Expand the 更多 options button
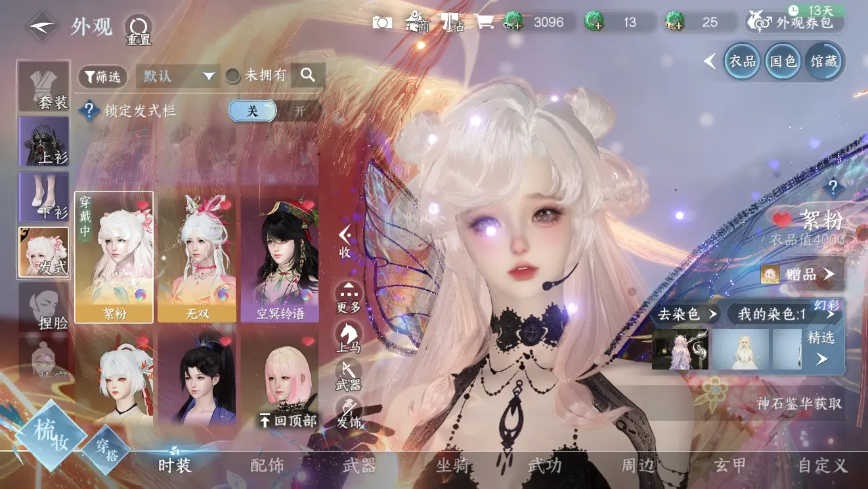 [348, 296]
